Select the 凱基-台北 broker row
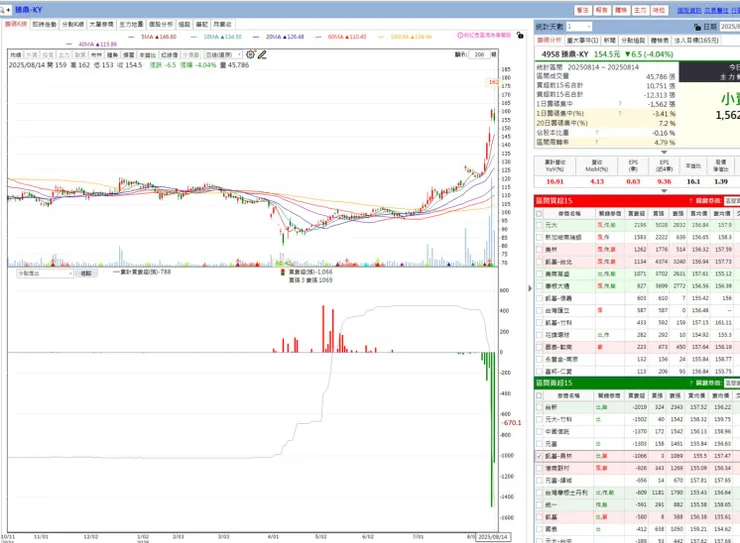This screenshot has height=543, width=740. [637, 262]
